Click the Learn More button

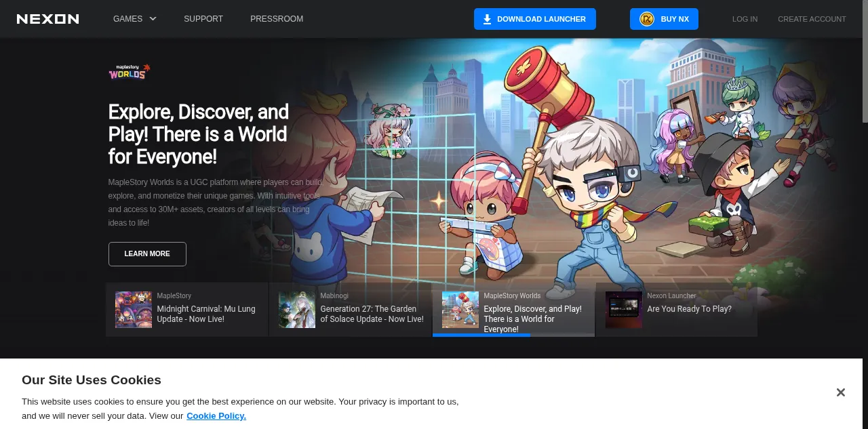(147, 254)
